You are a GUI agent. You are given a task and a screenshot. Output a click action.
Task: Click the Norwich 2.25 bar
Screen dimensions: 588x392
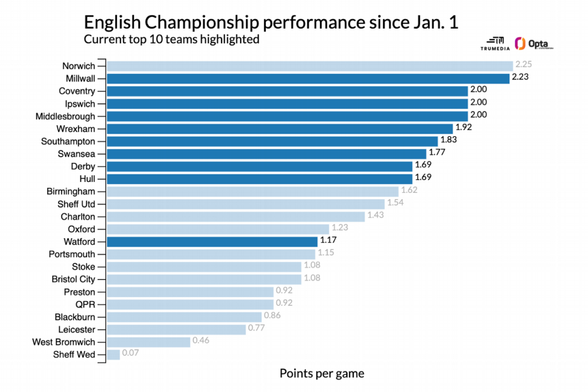[309, 66]
